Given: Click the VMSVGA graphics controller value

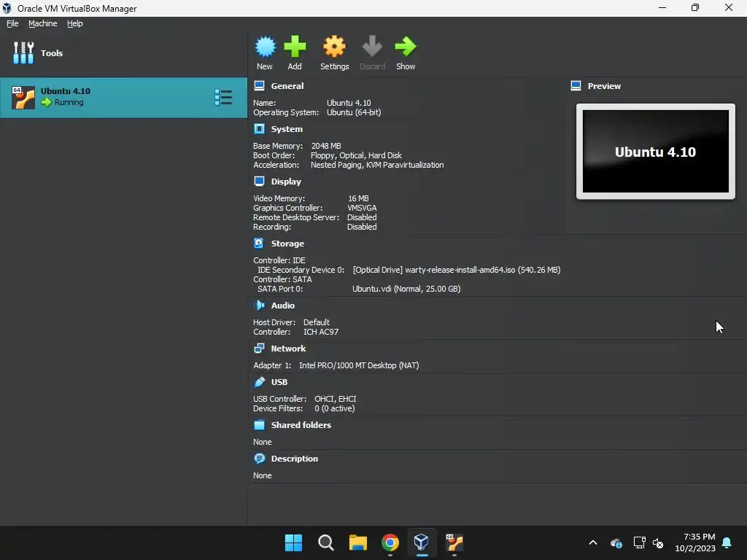Looking at the screenshot, I should coord(362,208).
